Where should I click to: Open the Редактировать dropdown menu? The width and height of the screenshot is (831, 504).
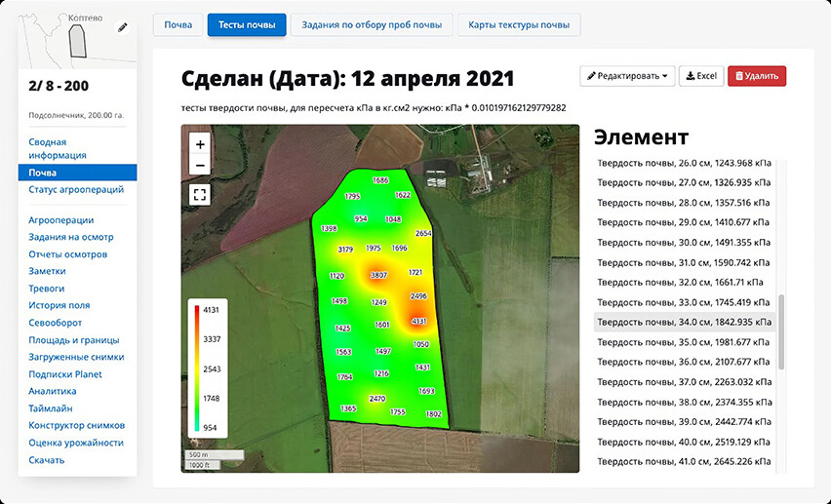[x=627, y=76]
